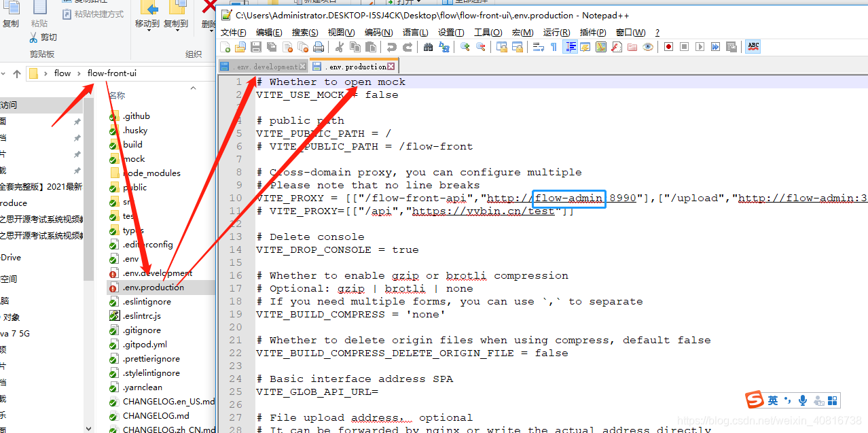
Task: Save the recorded macro toolbar icon
Action: click(731, 47)
